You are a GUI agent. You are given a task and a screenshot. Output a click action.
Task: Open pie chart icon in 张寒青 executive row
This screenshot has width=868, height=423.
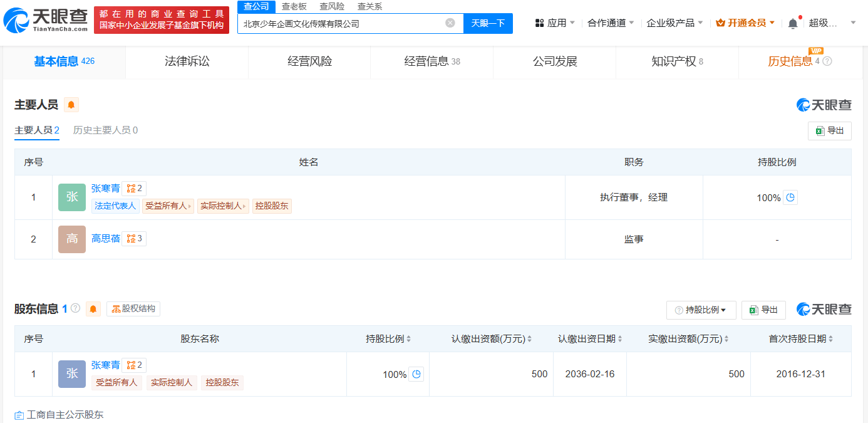(790, 197)
